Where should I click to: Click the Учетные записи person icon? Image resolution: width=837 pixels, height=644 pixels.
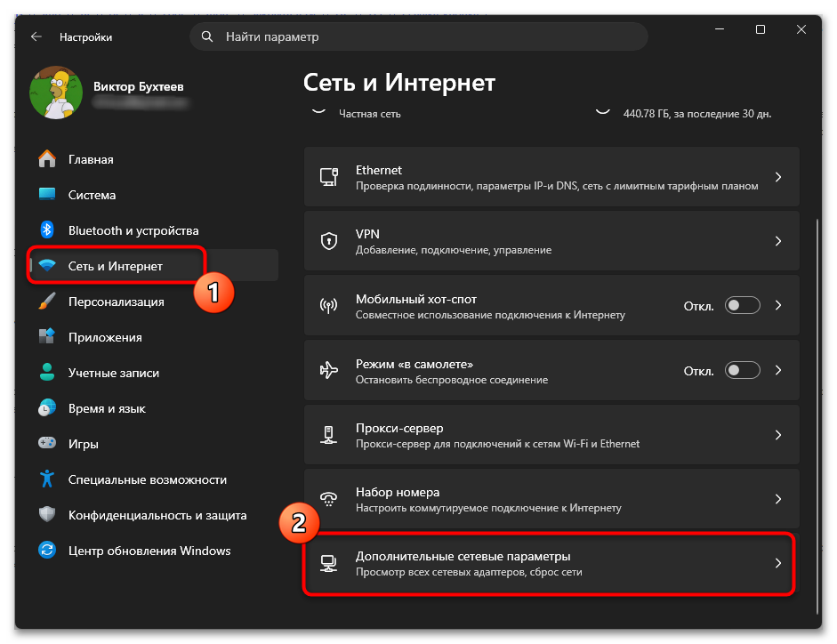click(x=47, y=372)
